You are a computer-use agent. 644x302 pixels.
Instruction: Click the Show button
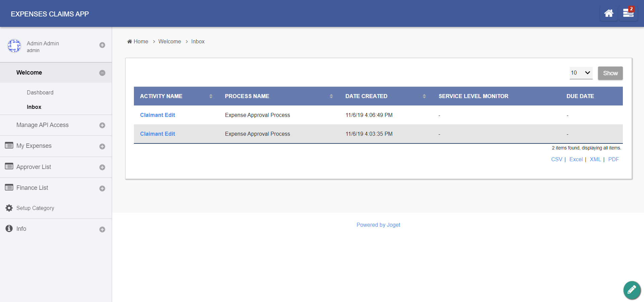(610, 73)
